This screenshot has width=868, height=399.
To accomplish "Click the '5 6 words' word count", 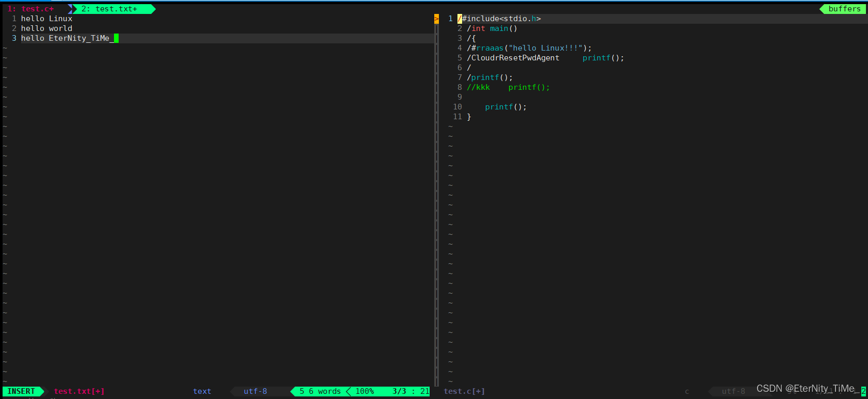I will [320, 391].
